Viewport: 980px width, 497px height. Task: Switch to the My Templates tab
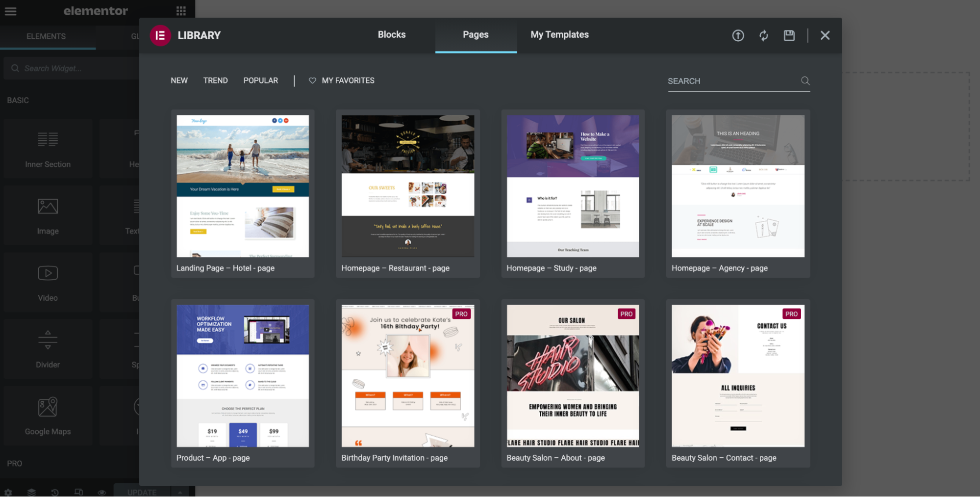pos(559,35)
